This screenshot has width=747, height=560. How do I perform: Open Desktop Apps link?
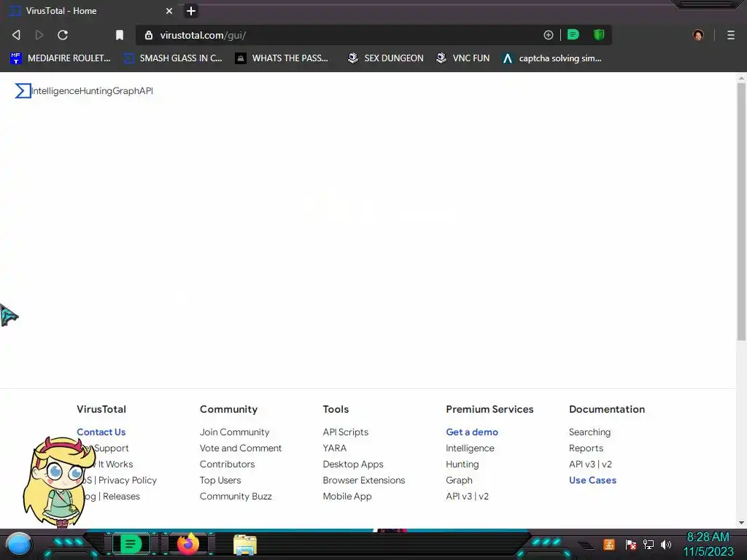tap(353, 464)
